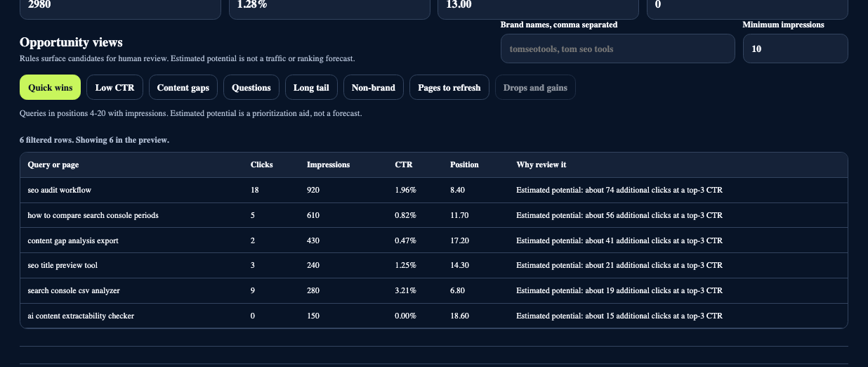868x367 pixels.
Task: Select the Quick wins view tab
Action: (51, 88)
